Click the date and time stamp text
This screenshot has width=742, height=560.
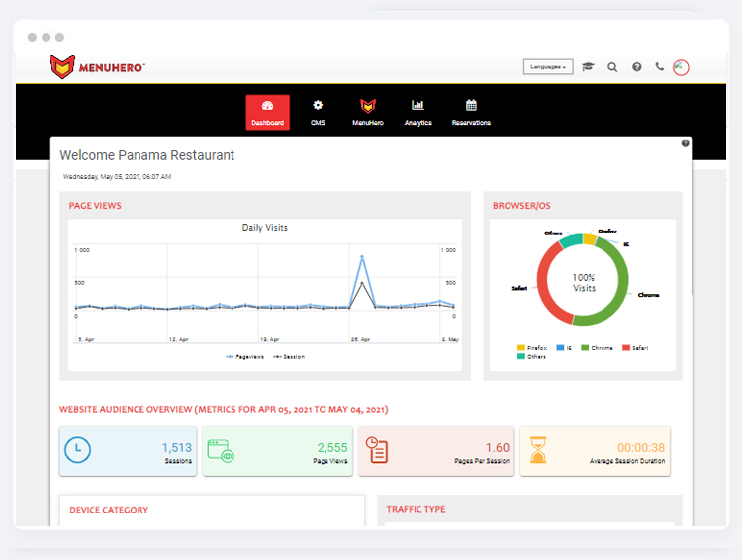click(118, 176)
